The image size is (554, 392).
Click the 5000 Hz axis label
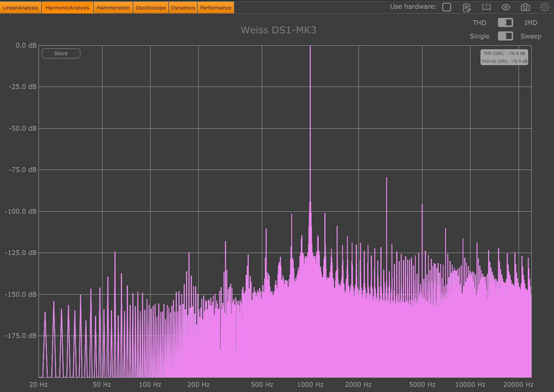click(x=422, y=384)
